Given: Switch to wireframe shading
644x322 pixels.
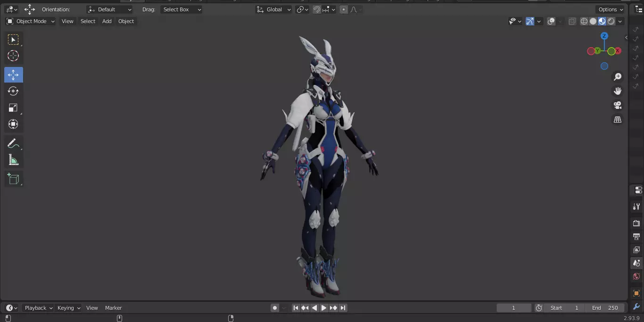Looking at the screenshot, I should coord(584,21).
